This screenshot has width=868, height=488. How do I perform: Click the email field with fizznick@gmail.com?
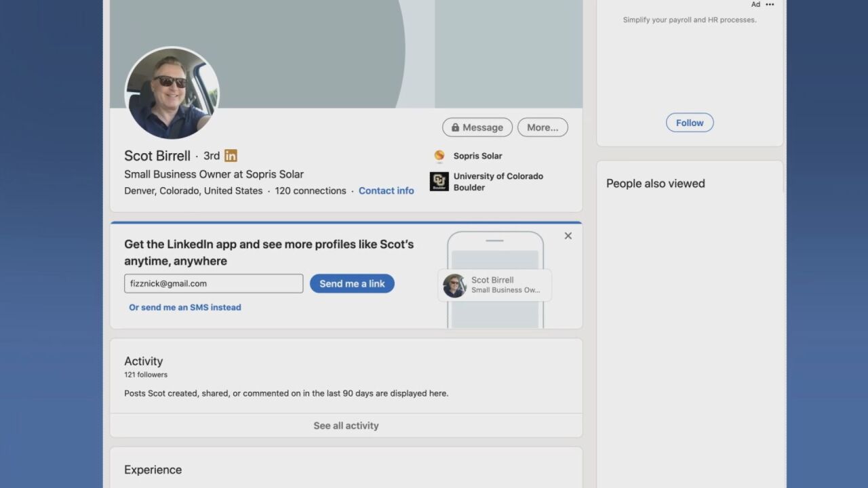click(x=214, y=283)
